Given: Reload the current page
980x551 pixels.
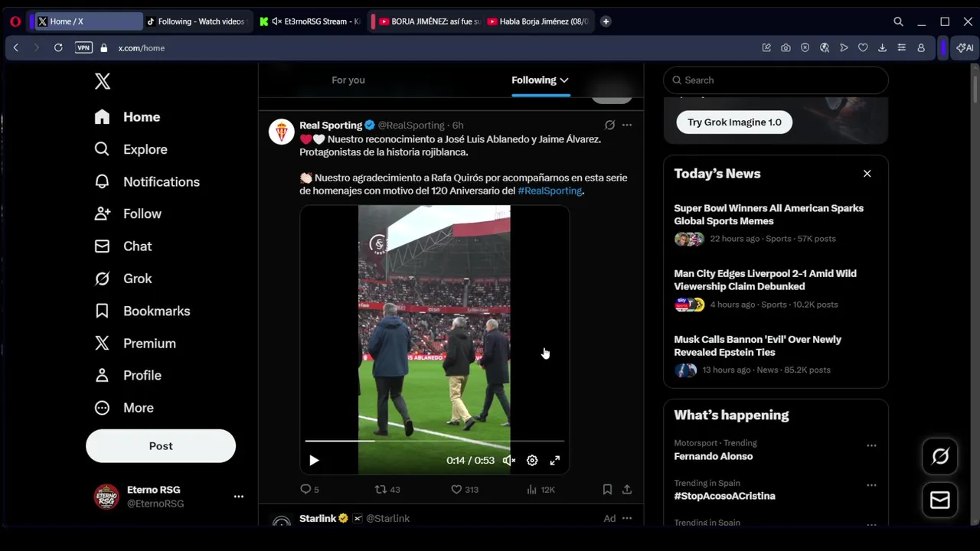Looking at the screenshot, I should point(58,47).
